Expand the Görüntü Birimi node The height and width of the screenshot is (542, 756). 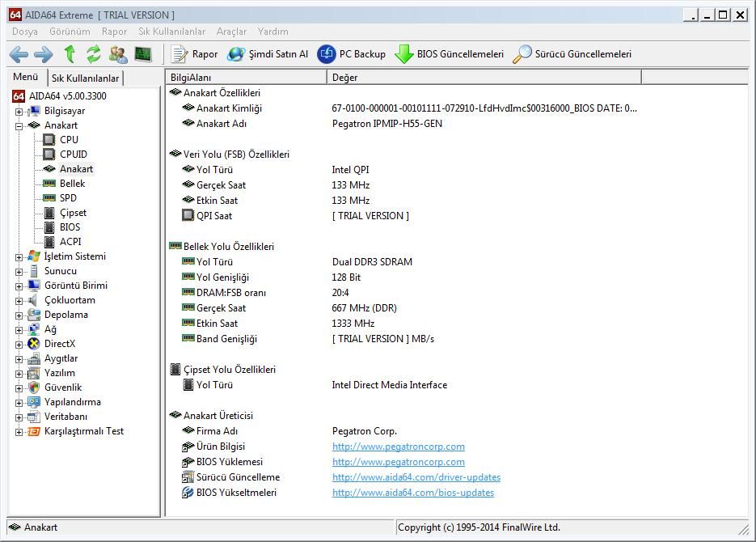click(19, 286)
